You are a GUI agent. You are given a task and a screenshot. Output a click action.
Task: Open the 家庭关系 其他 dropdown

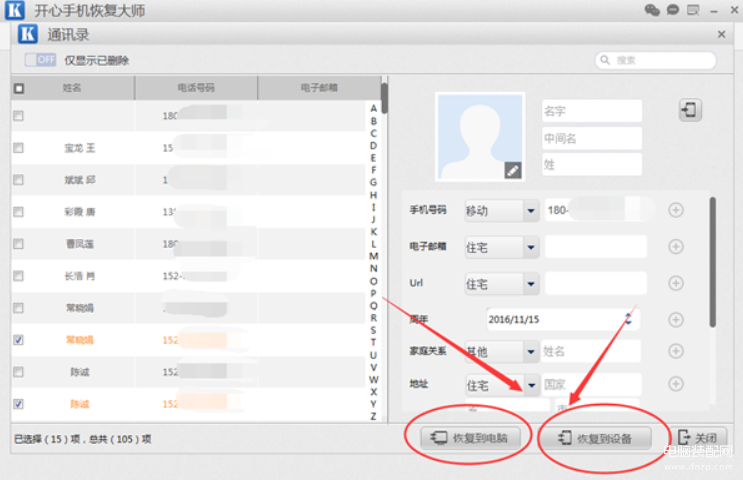502,352
